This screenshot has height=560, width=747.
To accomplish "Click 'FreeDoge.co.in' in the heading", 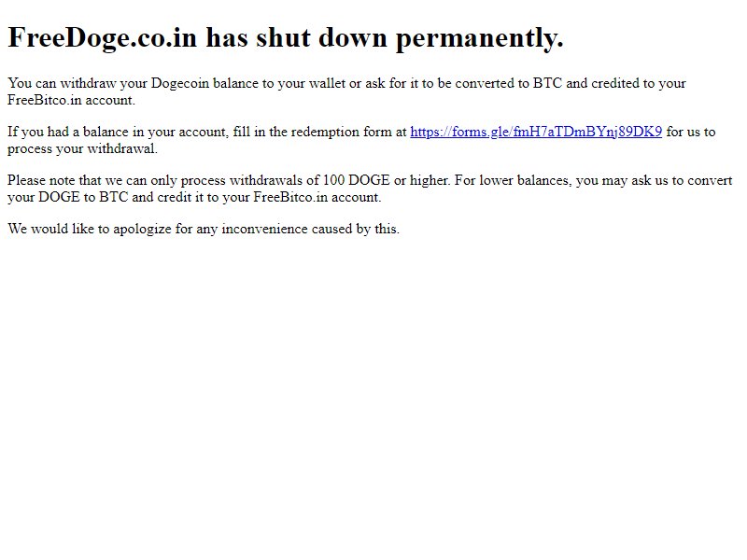I will [x=103, y=37].
